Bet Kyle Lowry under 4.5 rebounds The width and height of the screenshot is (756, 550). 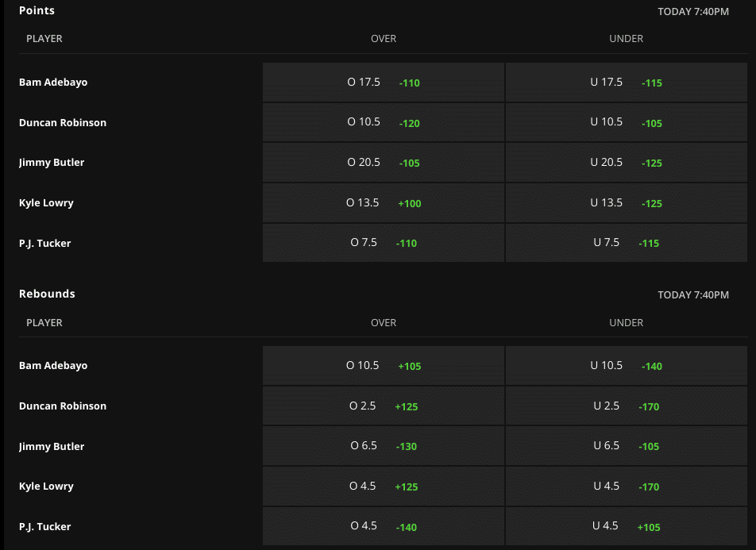(x=626, y=487)
